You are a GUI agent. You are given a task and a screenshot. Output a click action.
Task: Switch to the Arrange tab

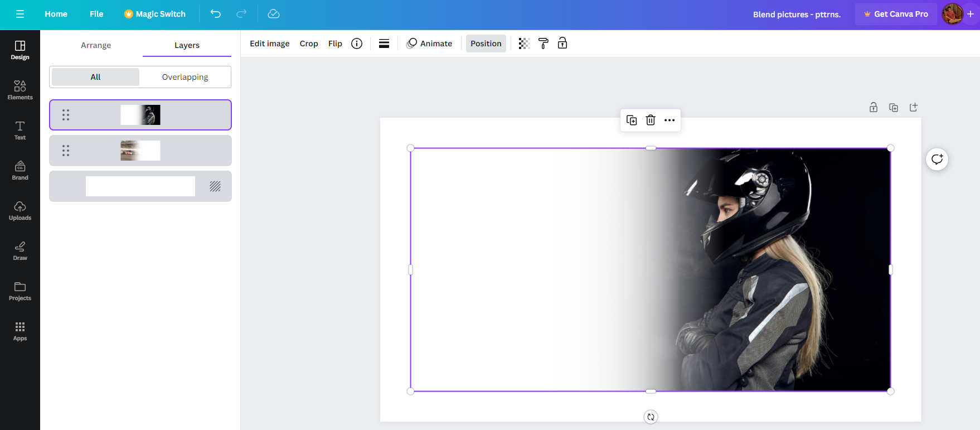tap(96, 45)
